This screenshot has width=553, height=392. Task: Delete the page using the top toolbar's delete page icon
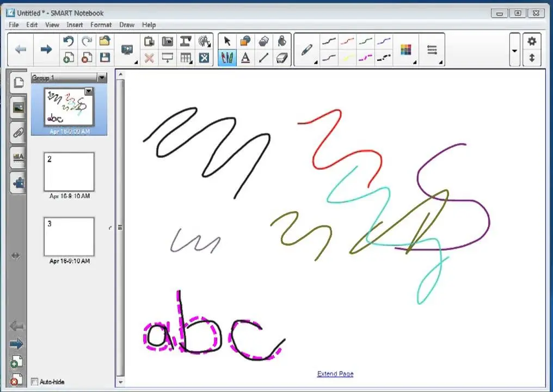[x=87, y=58]
